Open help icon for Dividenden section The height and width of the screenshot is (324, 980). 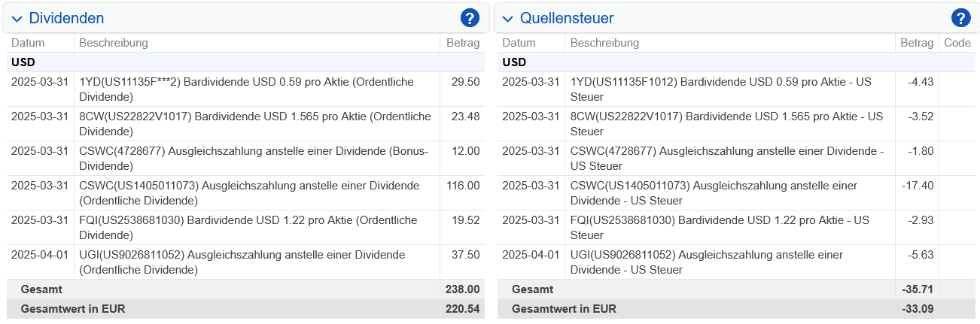470,18
